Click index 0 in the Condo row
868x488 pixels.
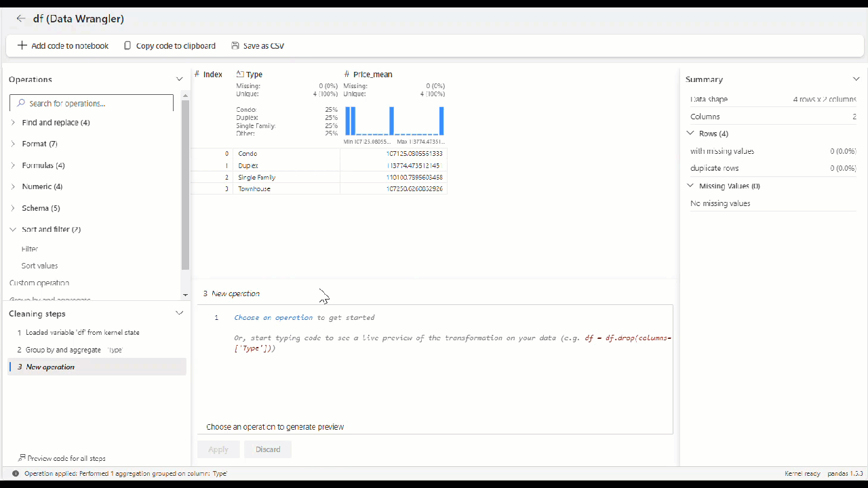(226, 154)
